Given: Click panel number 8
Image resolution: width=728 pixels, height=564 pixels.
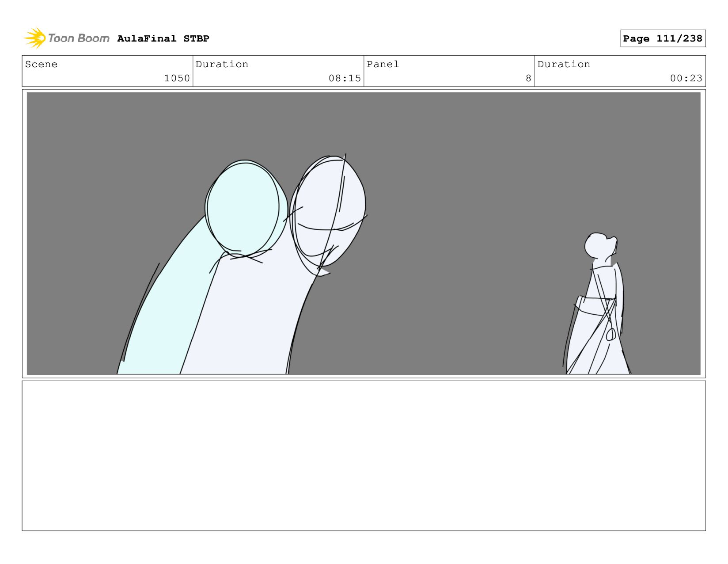Looking at the screenshot, I should (528, 78).
